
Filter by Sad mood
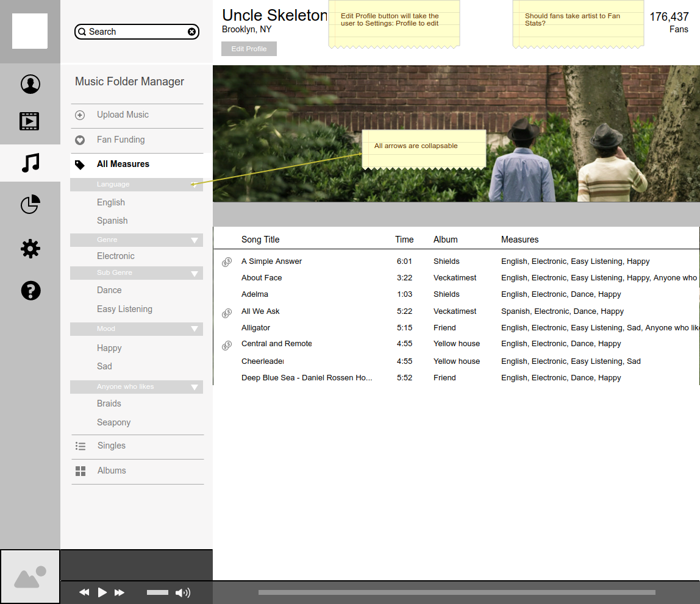point(104,367)
